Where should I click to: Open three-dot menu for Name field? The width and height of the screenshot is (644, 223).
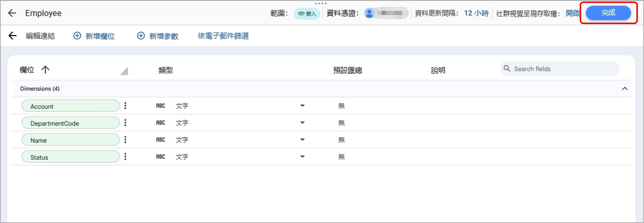[x=125, y=140]
